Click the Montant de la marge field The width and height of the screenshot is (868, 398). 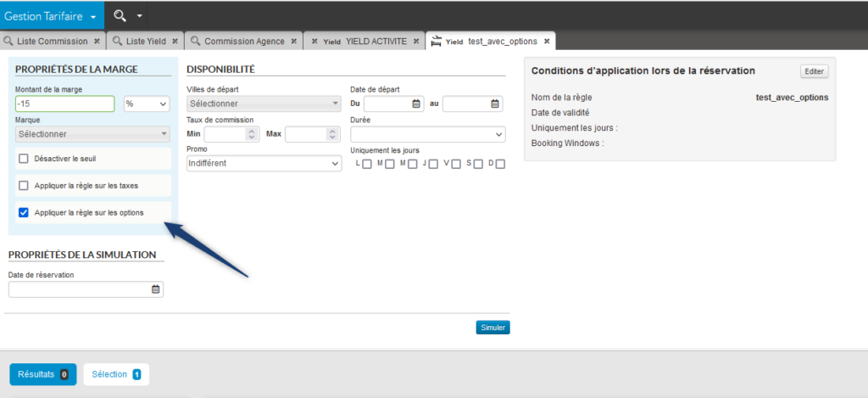tap(64, 104)
